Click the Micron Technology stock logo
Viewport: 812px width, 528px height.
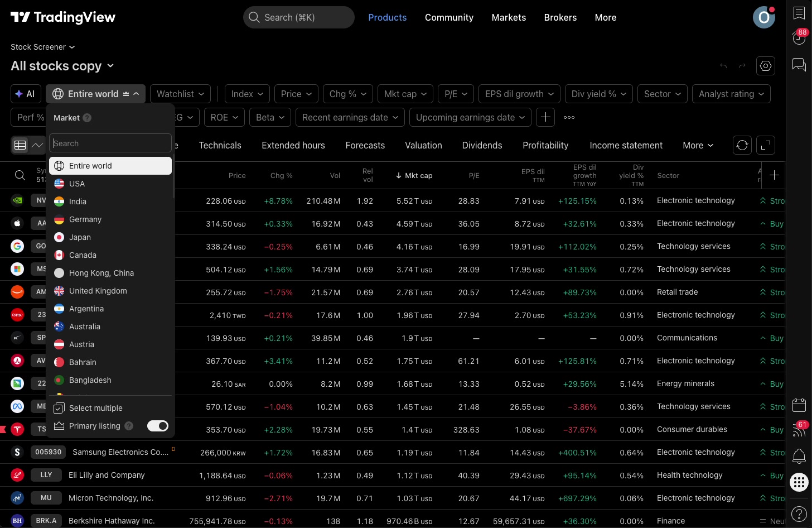coord(17,498)
